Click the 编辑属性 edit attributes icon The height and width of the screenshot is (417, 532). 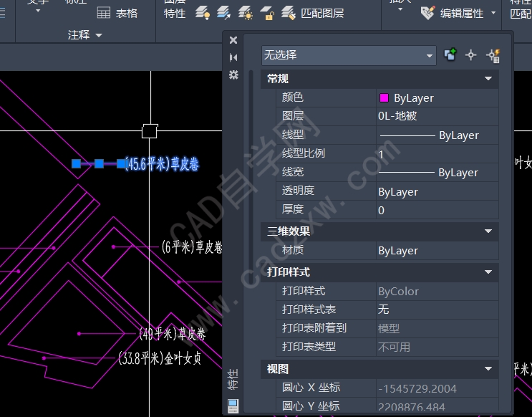click(427, 13)
